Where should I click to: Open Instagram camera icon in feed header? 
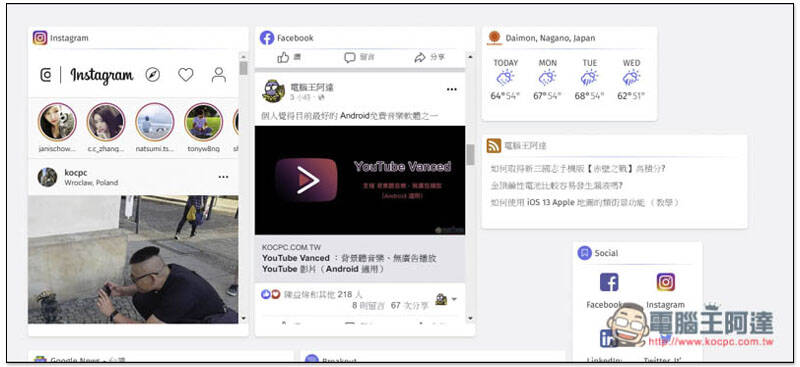point(46,75)
